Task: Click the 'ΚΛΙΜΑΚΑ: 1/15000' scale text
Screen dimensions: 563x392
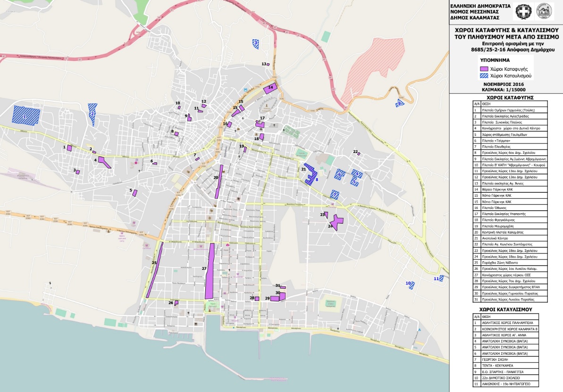Action: pos(504,90)
